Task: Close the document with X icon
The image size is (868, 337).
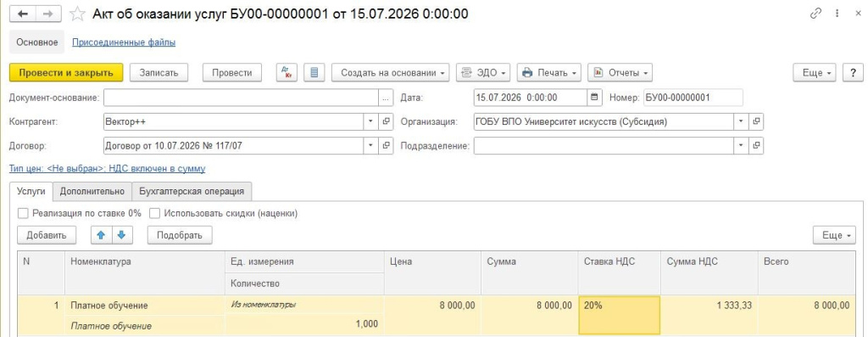Action: coord(858,14)
